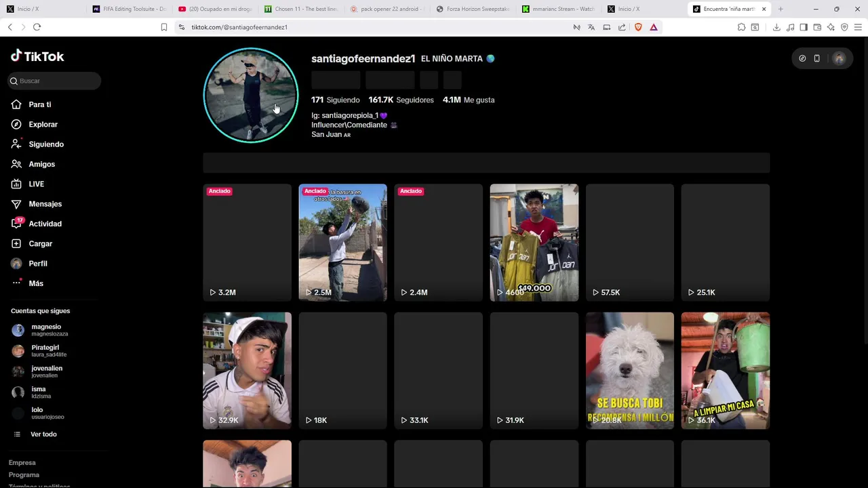Open the profile picture of santiagofeernandez1

coord(251,96)
